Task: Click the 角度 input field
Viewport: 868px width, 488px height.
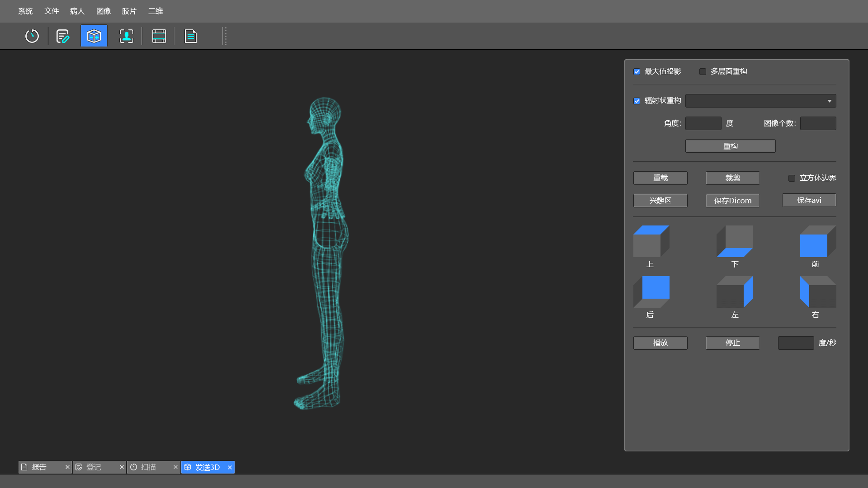Action: click(x=703, y=123)
